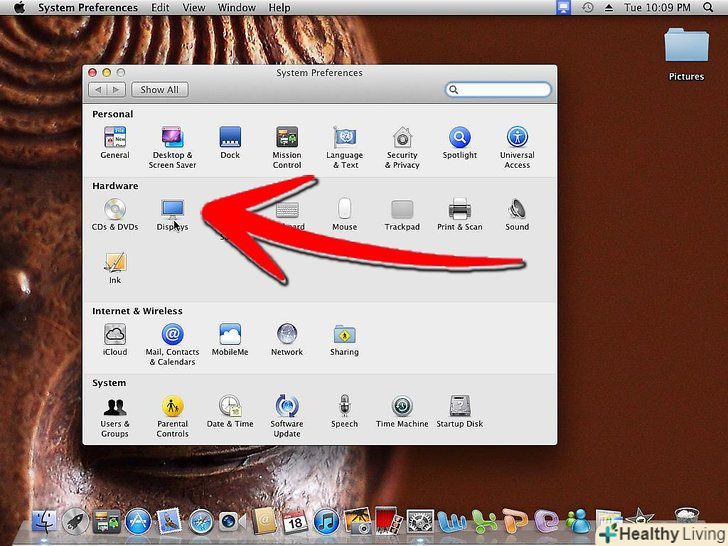Open the System Preferences menu
The image size is (728, 546).
click(x=88, y=7)
